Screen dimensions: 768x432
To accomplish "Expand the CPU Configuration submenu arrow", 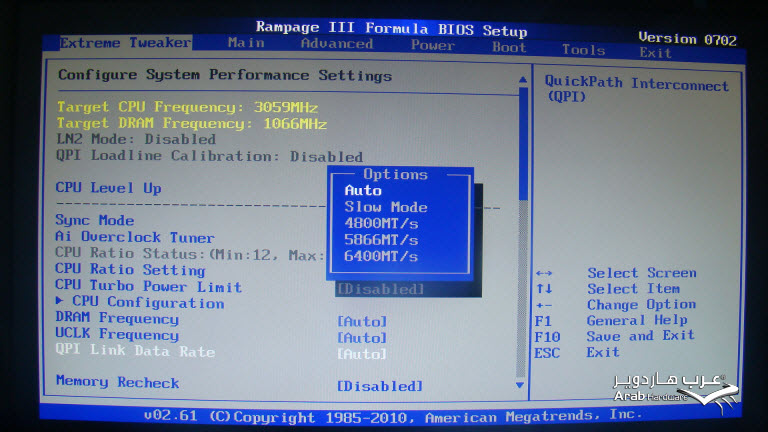I will click(x=59, y=300).
